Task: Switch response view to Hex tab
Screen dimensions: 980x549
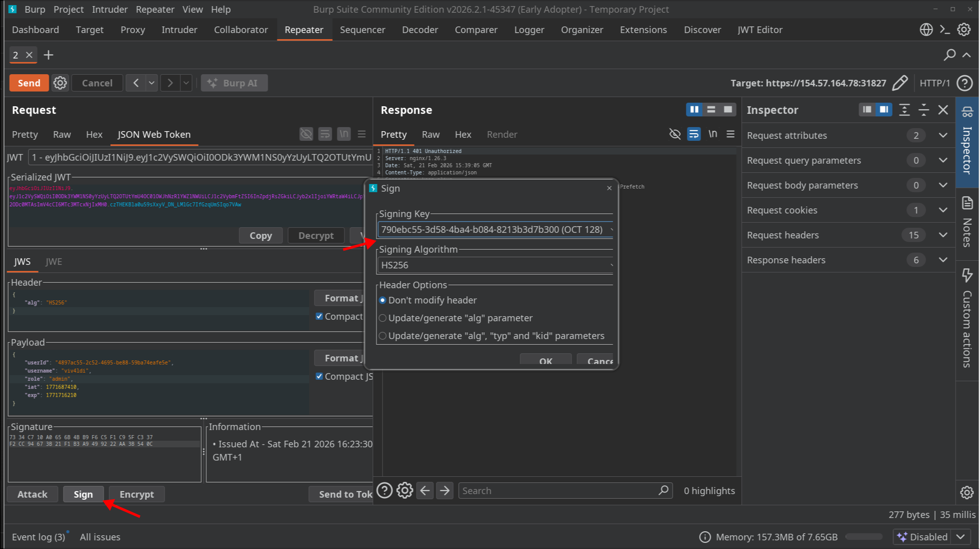Action: [x=463, y=134]
